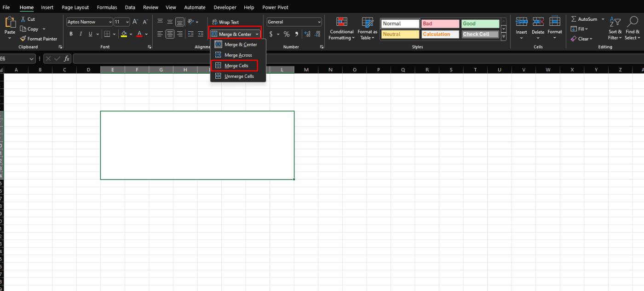Open the Clear dropdown

(581, 39)
